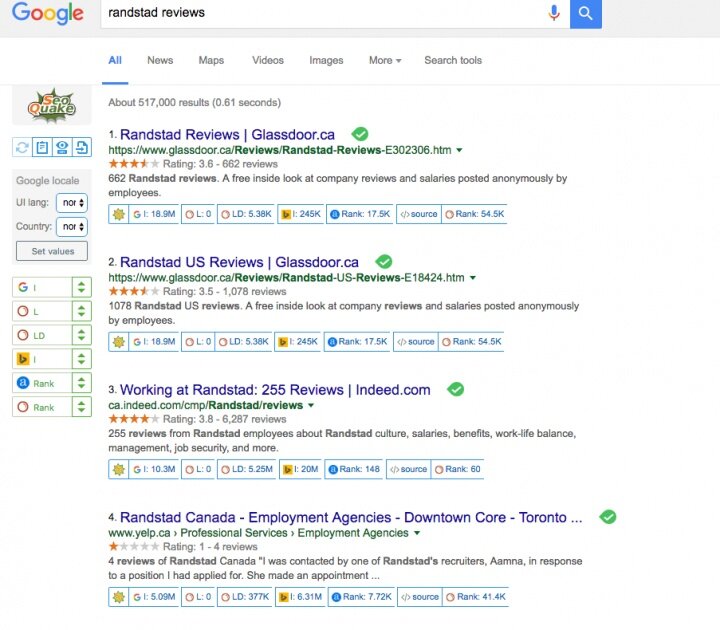The height and width of the screenshot is (630, 720).
Task: Expand the More menu
Action: click(x=385, y=60)
